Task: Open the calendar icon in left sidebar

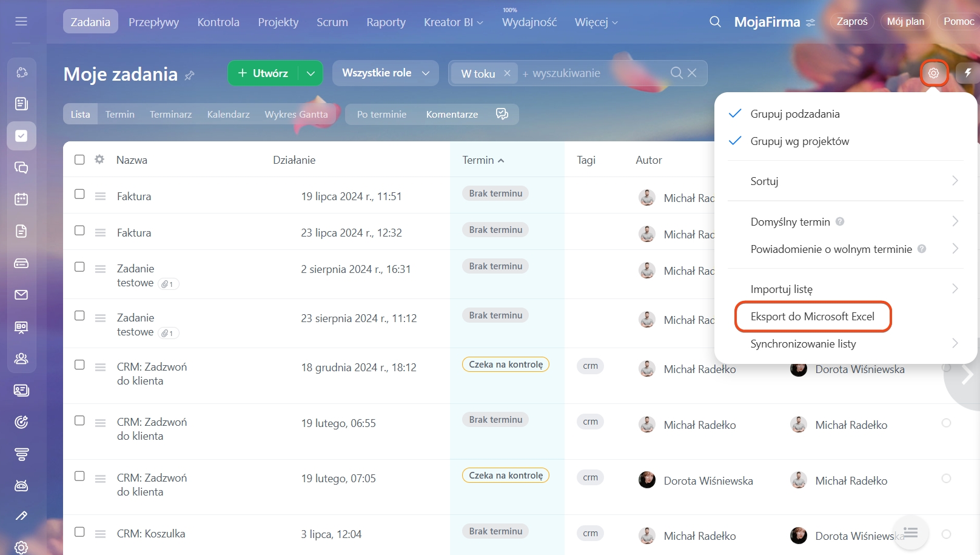Action: click(x=21, y=199)
